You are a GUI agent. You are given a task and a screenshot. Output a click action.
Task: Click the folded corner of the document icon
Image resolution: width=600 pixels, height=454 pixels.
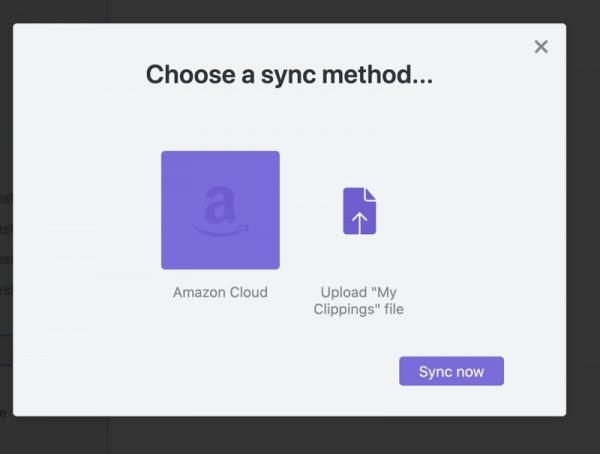pyautogui.click(x=370, y=194)
